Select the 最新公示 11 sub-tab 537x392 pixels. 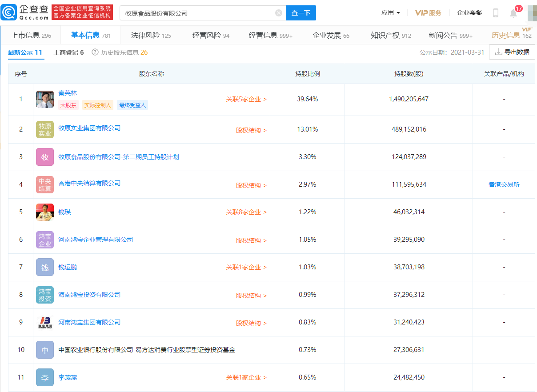pos(25,52)
